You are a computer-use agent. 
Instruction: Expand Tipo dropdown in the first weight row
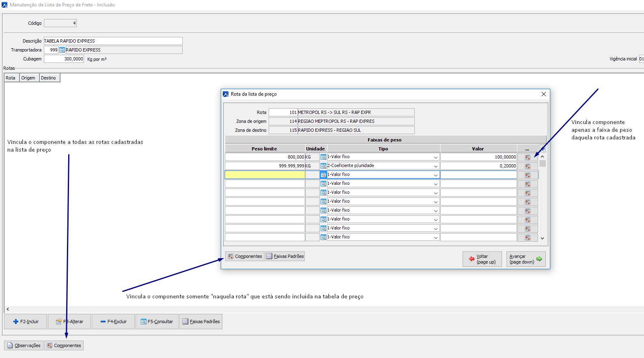pos(435,157)
